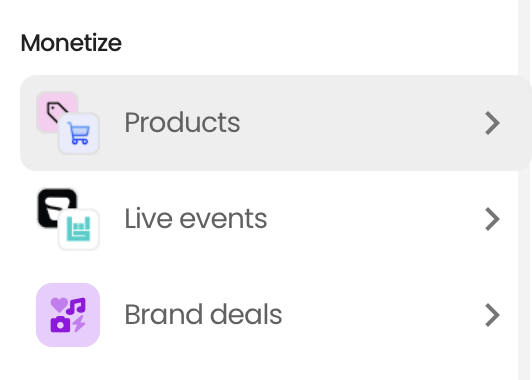
Task: Click the Monetize section heading
Action: pyautogui.click(x=71, y=43)
